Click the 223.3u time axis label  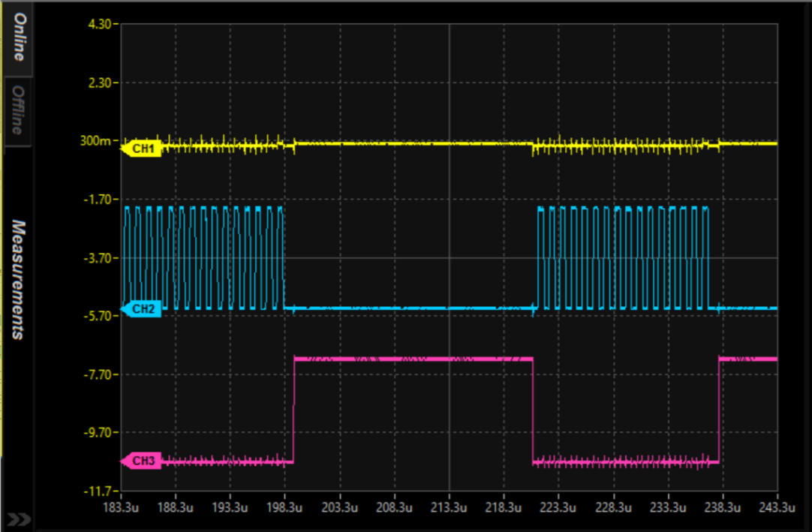tap(558, 507)
